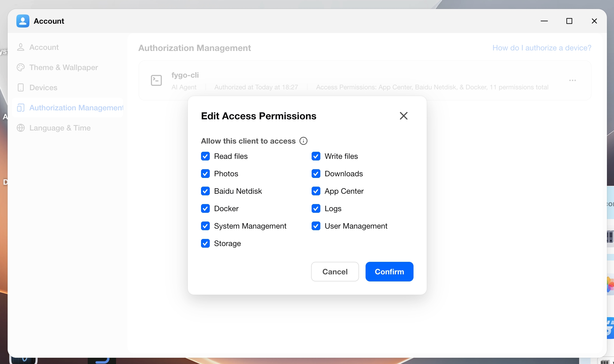Toggle the Photos permission checkbox
The height and width of the screenshot is (364, 614).
tap(205, 174)
